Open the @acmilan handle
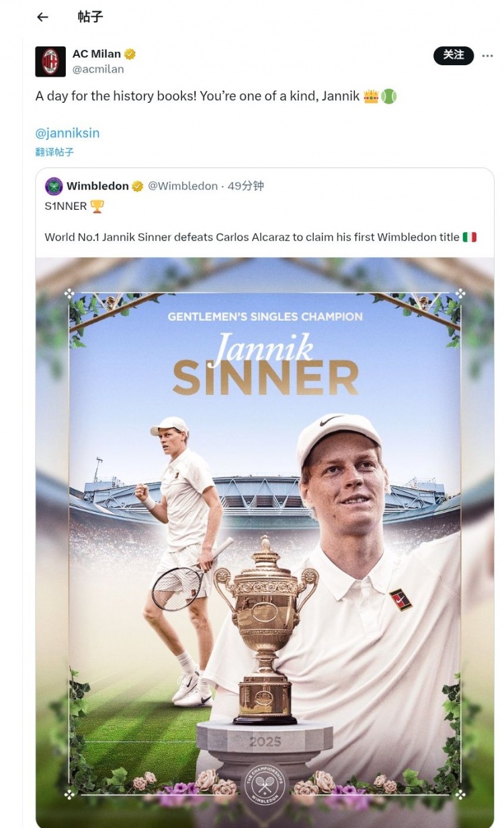 pos(98,69)
